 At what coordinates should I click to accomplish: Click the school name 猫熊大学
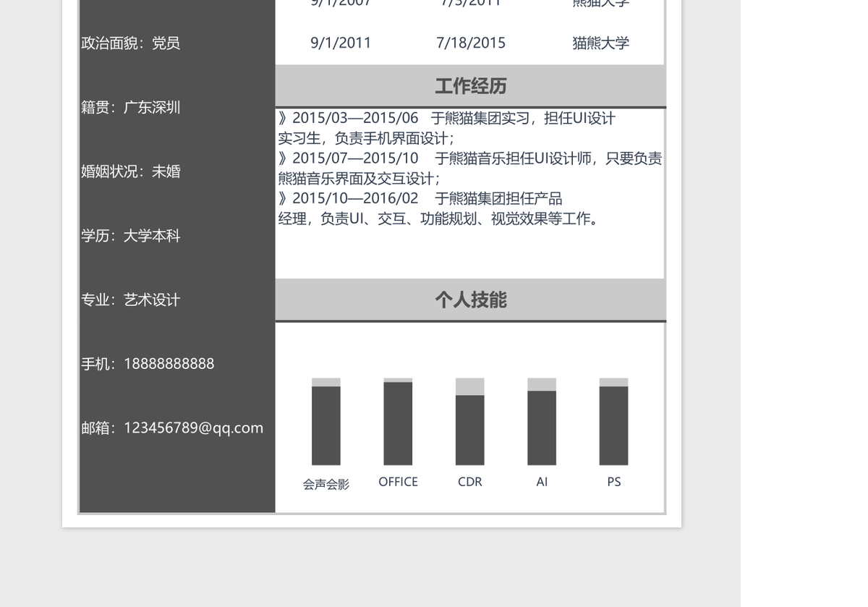click(601, 43)
